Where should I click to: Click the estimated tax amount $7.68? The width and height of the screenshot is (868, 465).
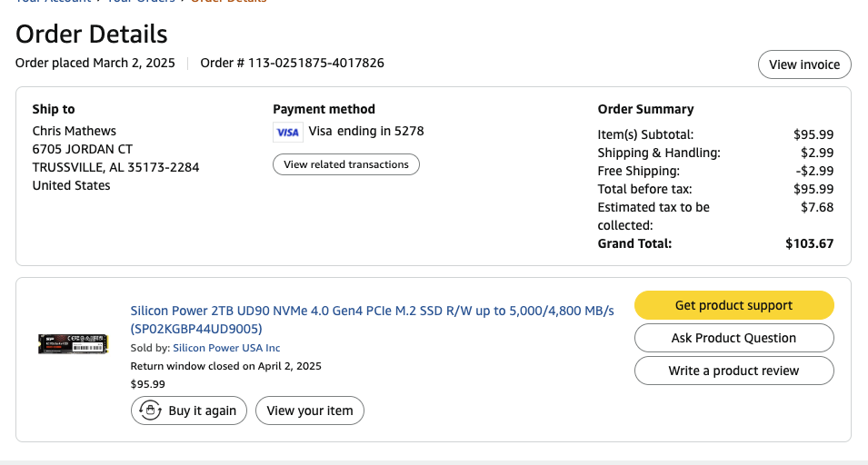tap(816, 207)
